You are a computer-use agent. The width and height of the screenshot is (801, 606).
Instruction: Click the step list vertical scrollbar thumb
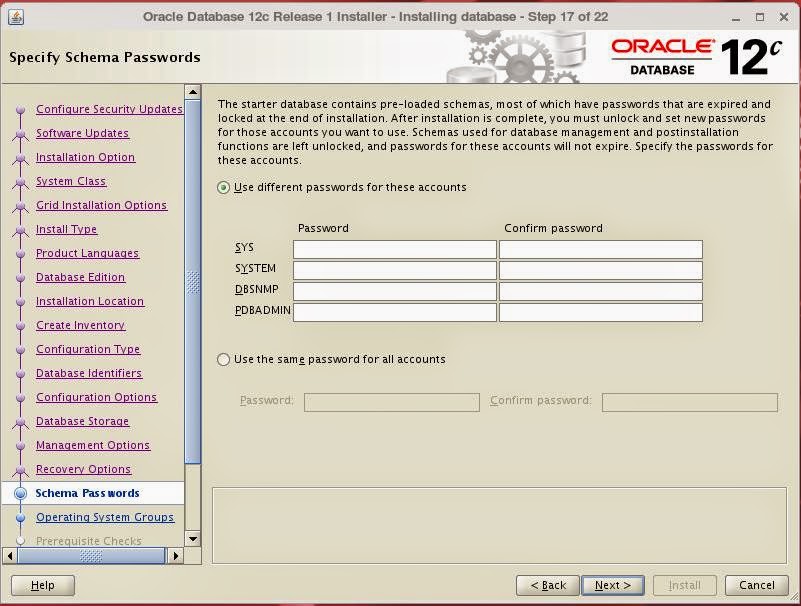(x=193, y=282)
